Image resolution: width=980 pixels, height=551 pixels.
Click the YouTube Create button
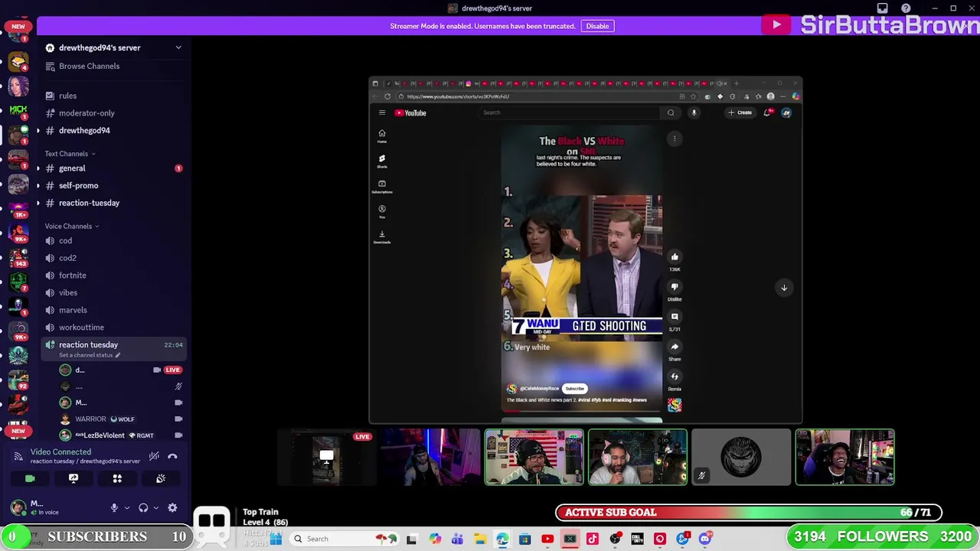tap(740, 112)
